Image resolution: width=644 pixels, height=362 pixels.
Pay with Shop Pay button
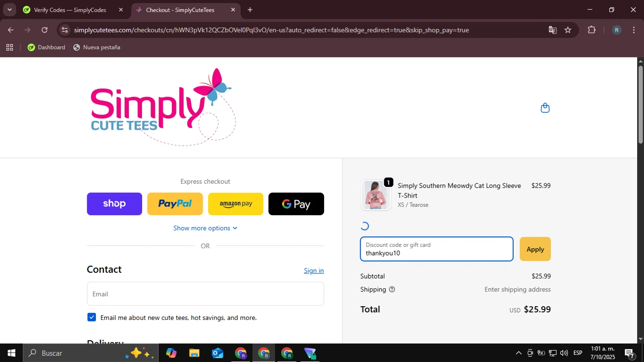click(114, 204)
